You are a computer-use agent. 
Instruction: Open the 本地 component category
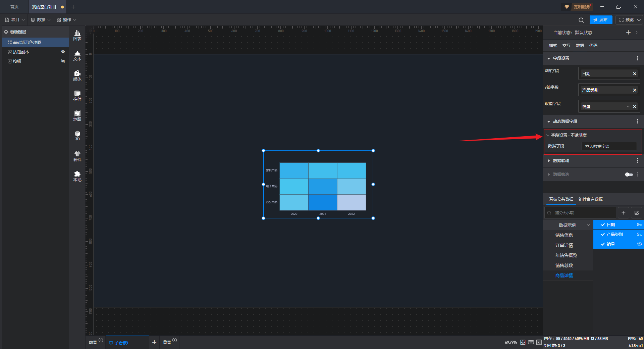(x=77, y=176)
